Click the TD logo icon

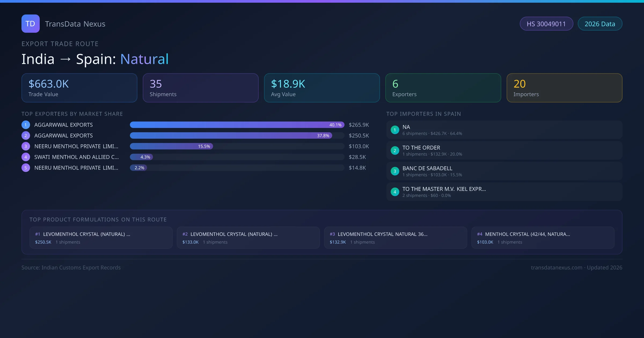pos(30,24)
